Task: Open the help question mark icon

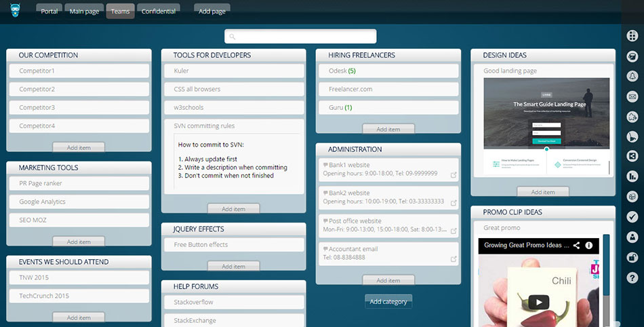Action: click(632, 277)
